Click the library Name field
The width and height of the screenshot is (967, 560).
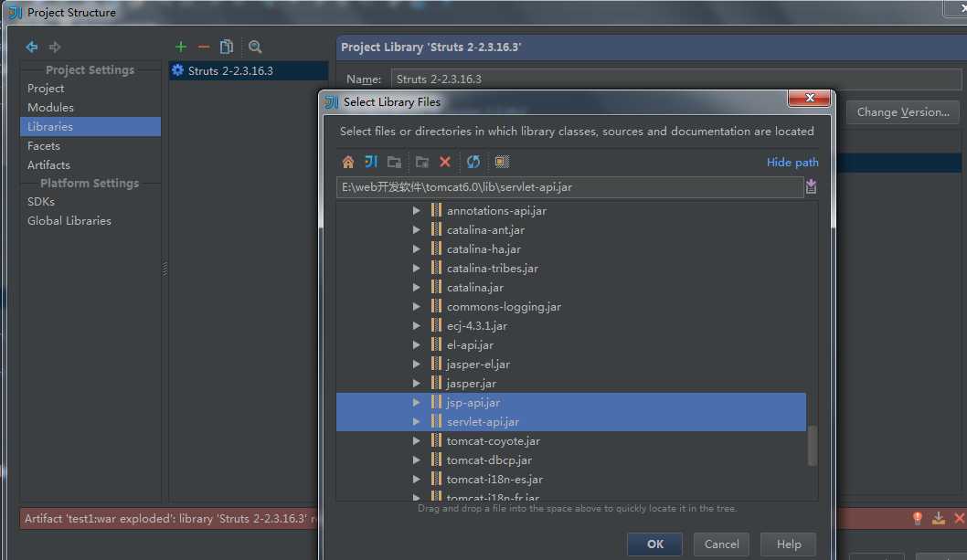tap(676, 79)
